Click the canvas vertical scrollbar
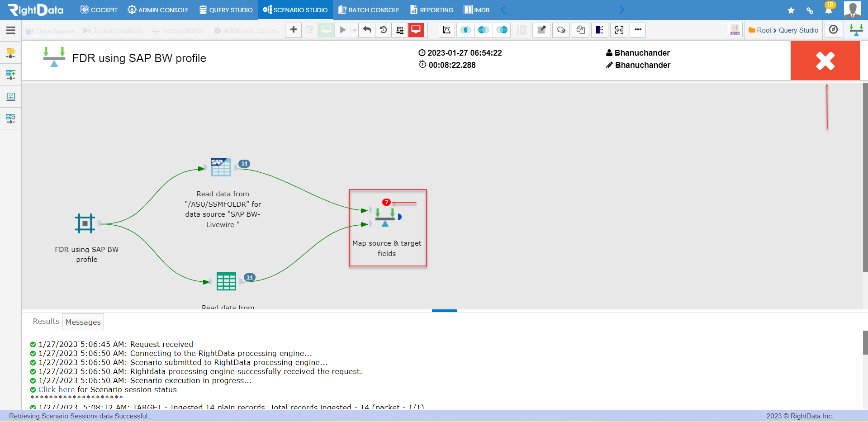Viewport: 868px width, 422px height. tap(865, 177)
